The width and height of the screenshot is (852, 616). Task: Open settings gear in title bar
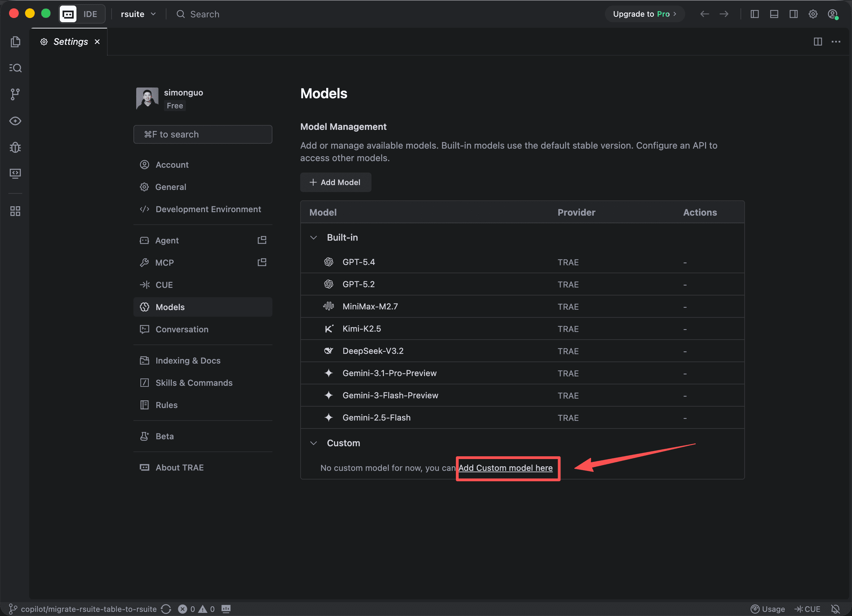(813, 14)
